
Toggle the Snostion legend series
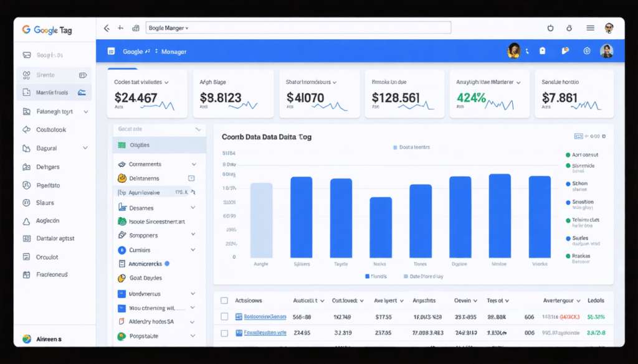pyautogui.click(x=580, y=202)
